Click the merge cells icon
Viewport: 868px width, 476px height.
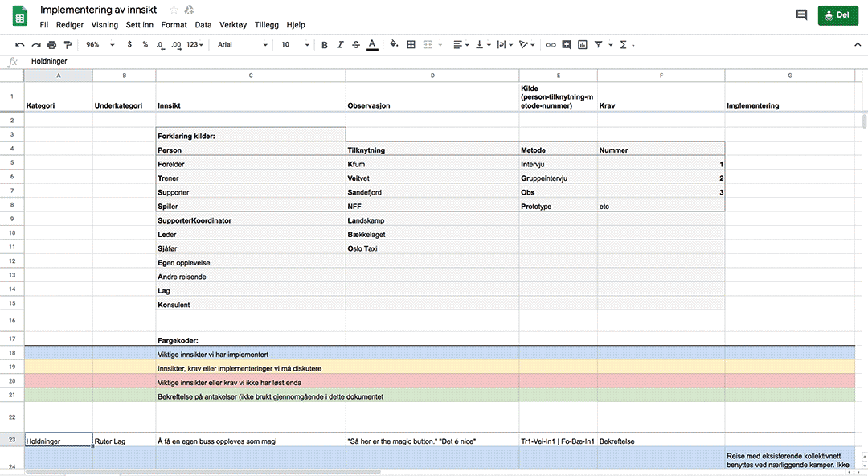coord(428,45)
